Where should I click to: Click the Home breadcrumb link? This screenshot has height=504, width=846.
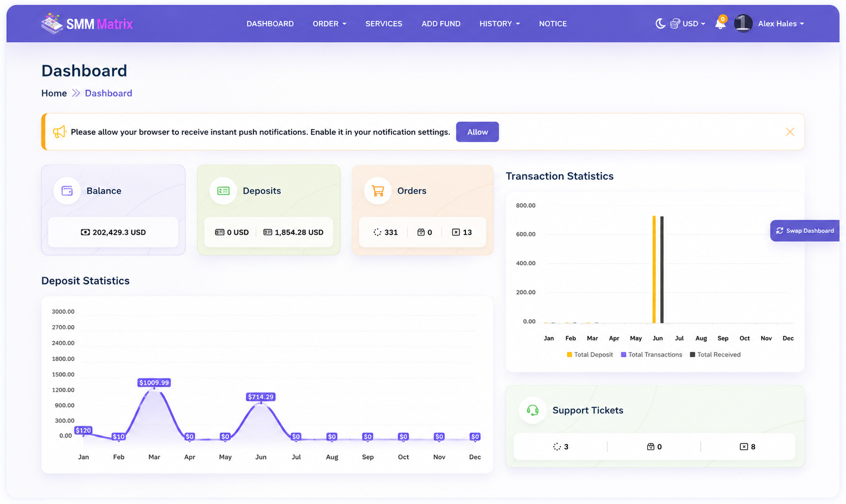pyautogui.click(x=54, y=93)
